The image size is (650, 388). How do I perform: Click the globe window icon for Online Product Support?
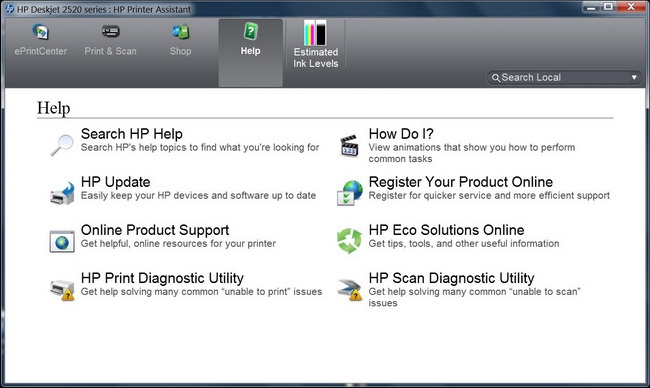(62, 241)
